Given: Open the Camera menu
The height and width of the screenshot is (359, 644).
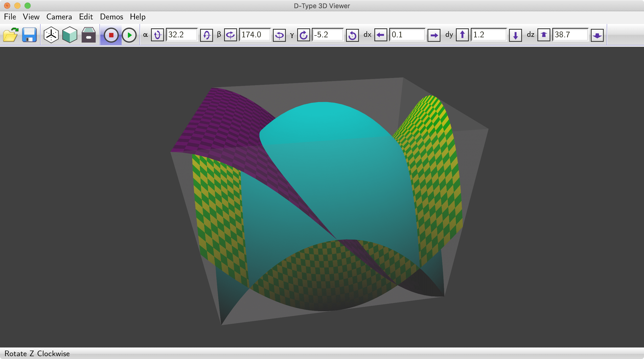Looking at the screenshot, I should coord(59,17).
